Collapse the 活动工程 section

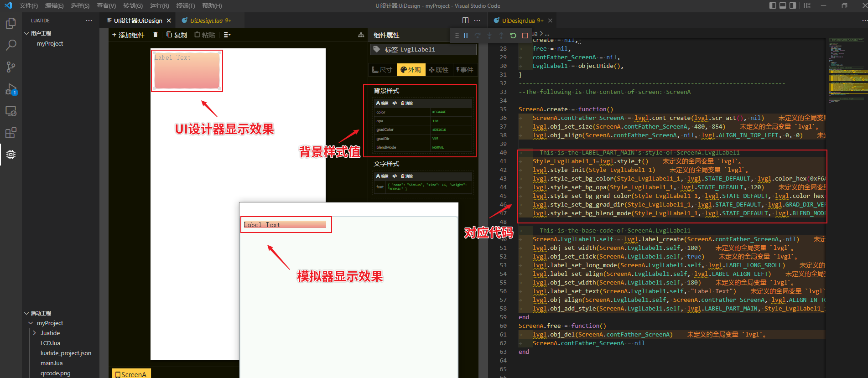click(26, 313)
